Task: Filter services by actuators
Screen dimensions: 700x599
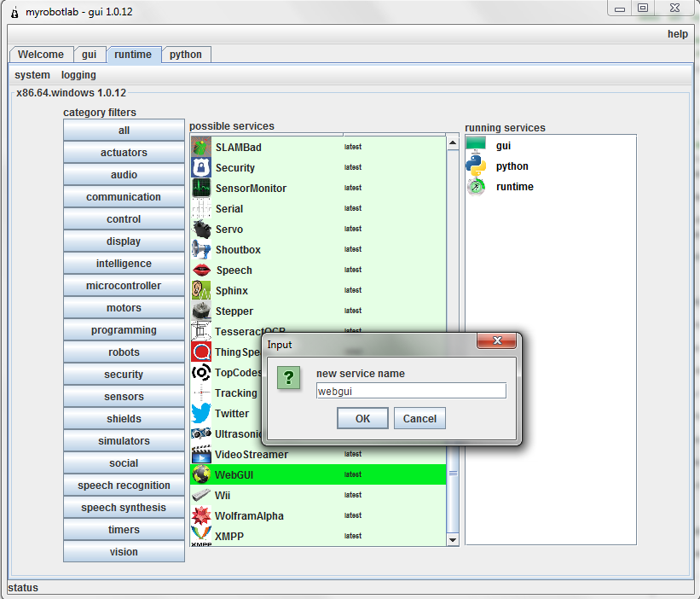Action: (x=124, y=153)
